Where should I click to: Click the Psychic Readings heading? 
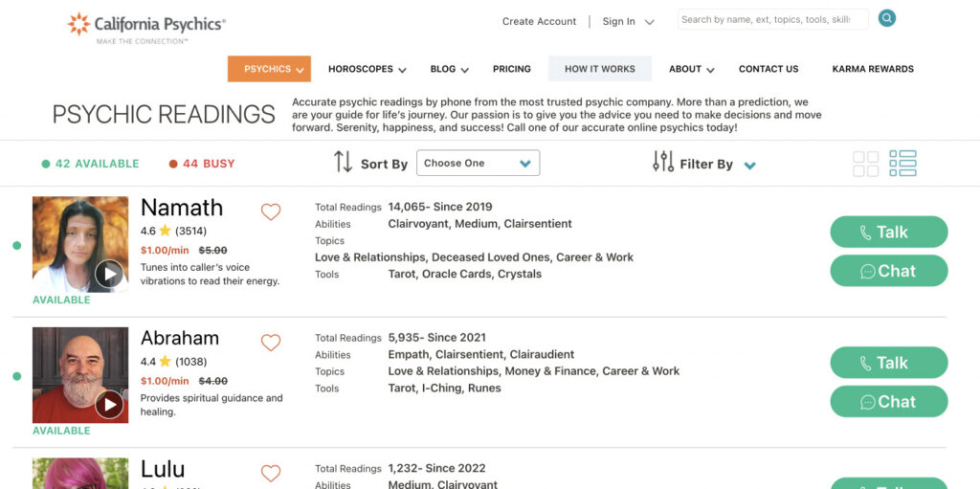click(164, 115)
